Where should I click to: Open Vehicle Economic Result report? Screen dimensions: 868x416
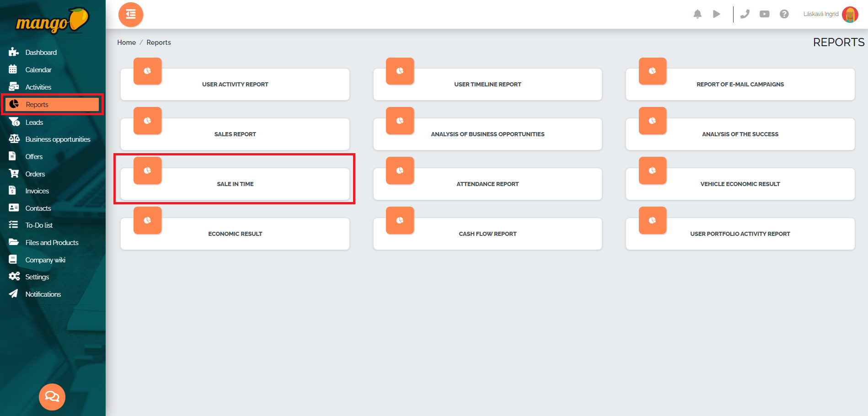coord(740,184)
